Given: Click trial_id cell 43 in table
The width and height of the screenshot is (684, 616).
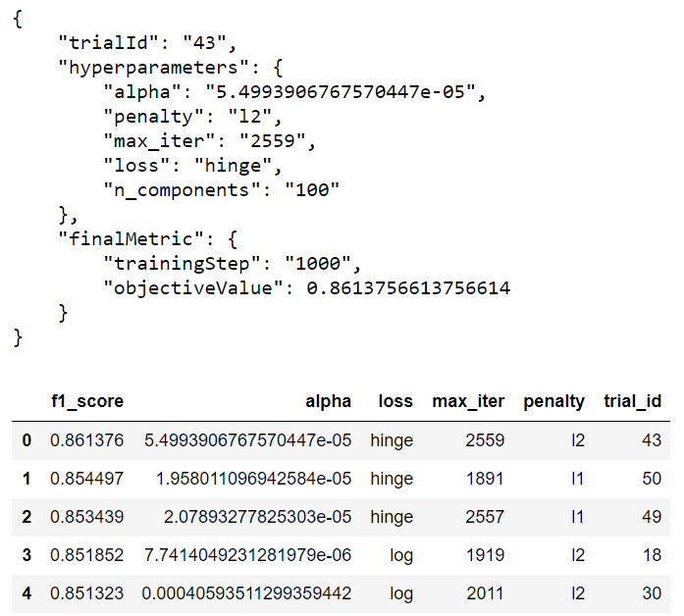Looking at the screenshot, I should (652, 440).
